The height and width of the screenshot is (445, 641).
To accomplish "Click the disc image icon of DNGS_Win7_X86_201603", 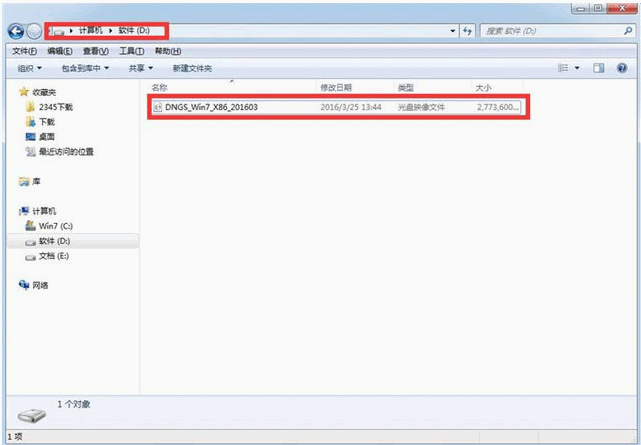I will tap(157, 107).
